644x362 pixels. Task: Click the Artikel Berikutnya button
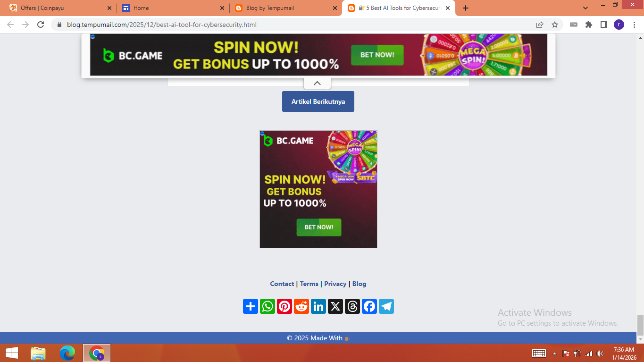click(318, 101)
